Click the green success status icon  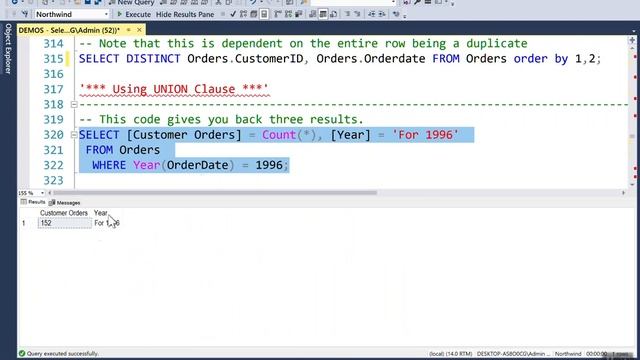(22, 353)
